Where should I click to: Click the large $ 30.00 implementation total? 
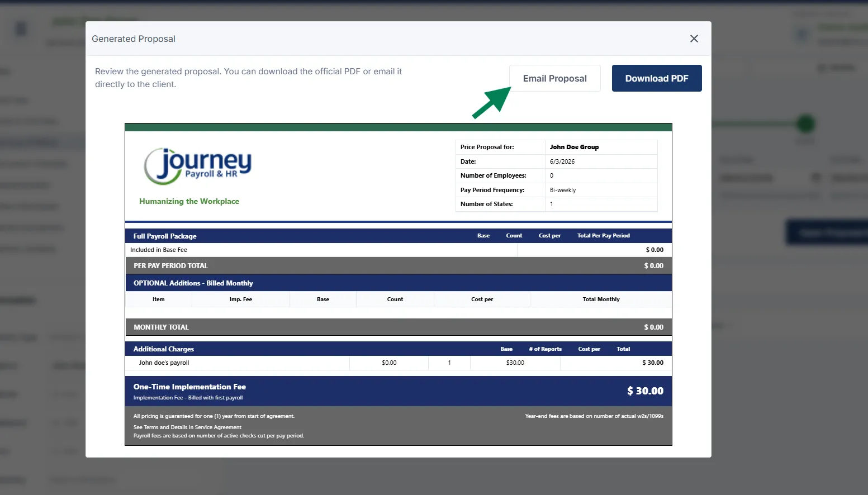coord(645,391)
